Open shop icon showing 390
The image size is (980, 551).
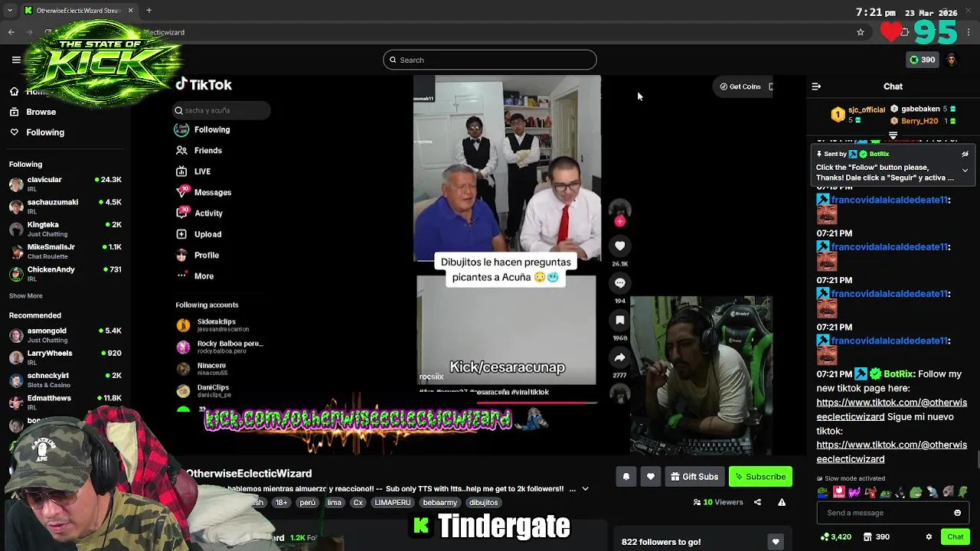(x=875, y=537)
